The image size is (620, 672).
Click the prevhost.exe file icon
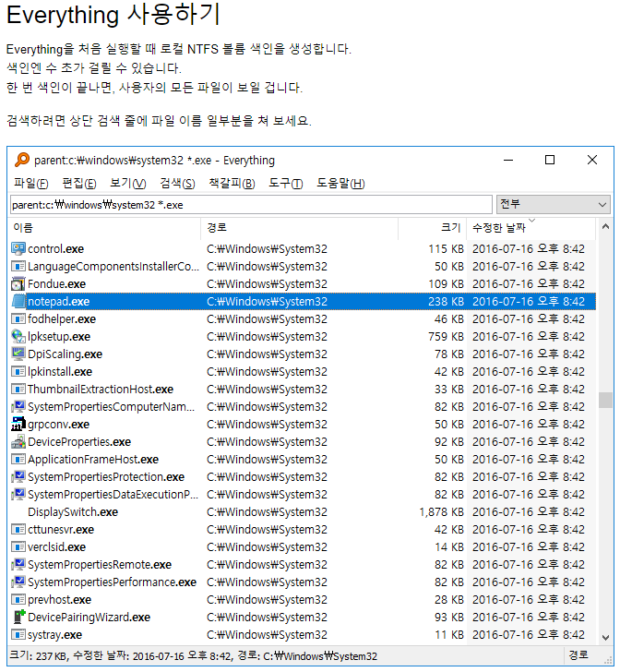[18, 600]
